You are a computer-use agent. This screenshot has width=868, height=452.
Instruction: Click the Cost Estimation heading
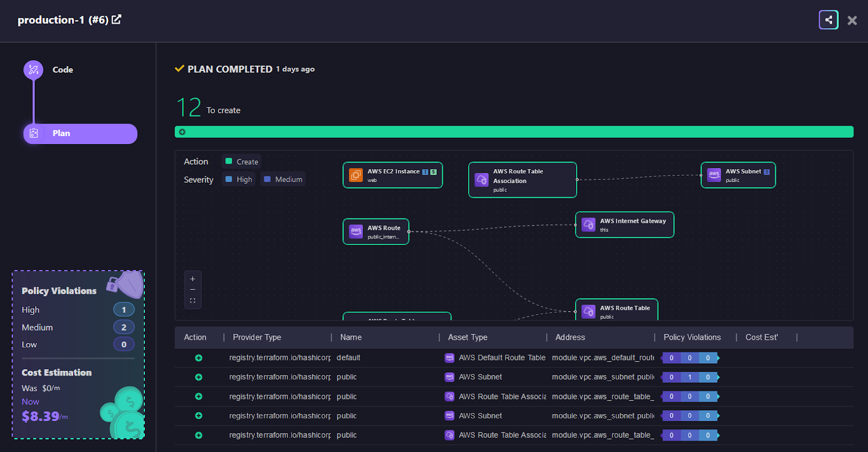pos(56,373)
